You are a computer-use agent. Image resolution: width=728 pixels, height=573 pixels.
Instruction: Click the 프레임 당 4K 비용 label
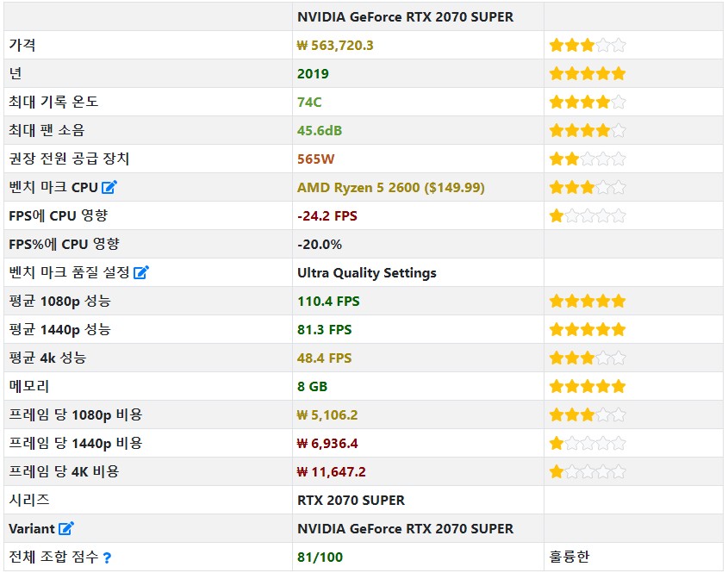pos(64,471)
